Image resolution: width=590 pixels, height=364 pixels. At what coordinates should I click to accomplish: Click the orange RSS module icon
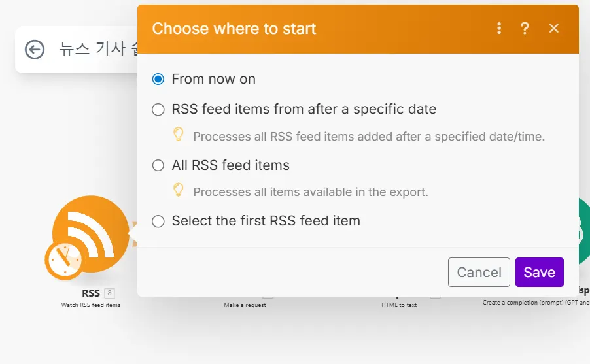pos(91,233)
